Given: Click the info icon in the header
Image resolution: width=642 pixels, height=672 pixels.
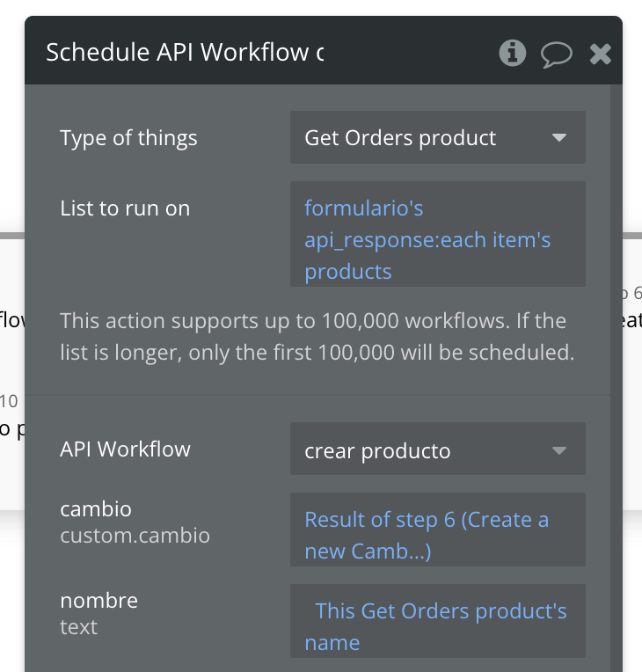Looking at the screenshot, I should pos(512,53).
